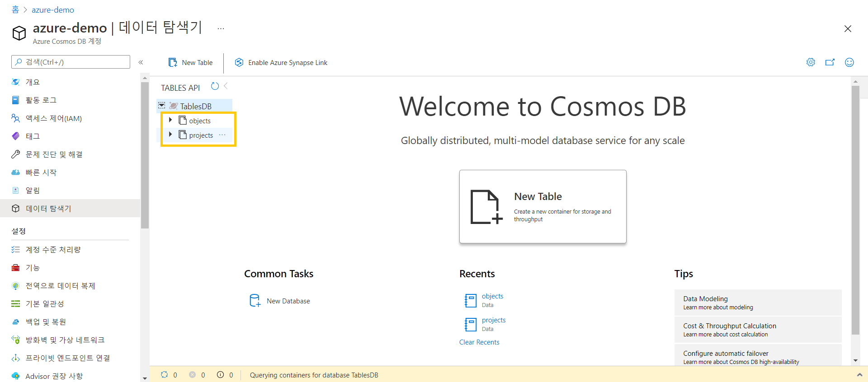The height and width of the screenshot is (382, 868).
Task: Collapse the TablesDB database node
Action: [161, 106]
